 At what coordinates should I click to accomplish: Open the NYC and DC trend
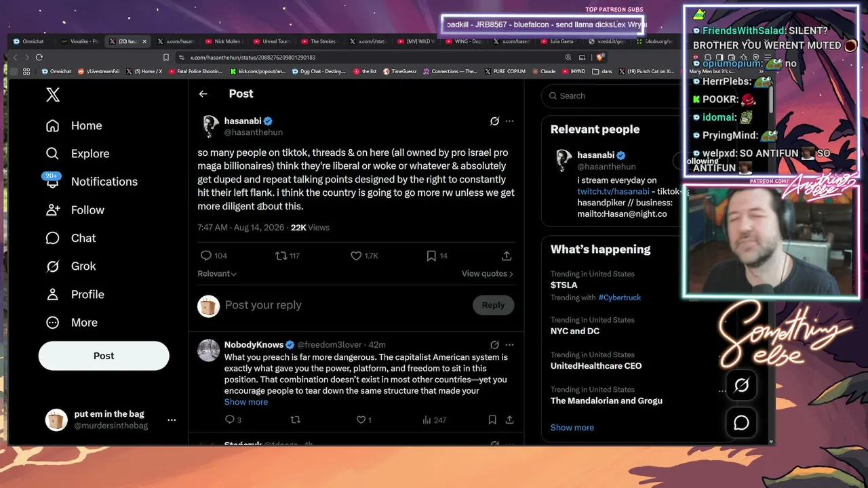pos(575,331)
